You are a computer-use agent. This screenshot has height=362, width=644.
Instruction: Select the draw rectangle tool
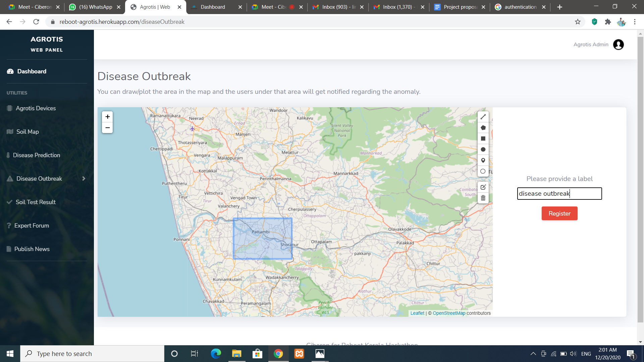coord(483,138)
